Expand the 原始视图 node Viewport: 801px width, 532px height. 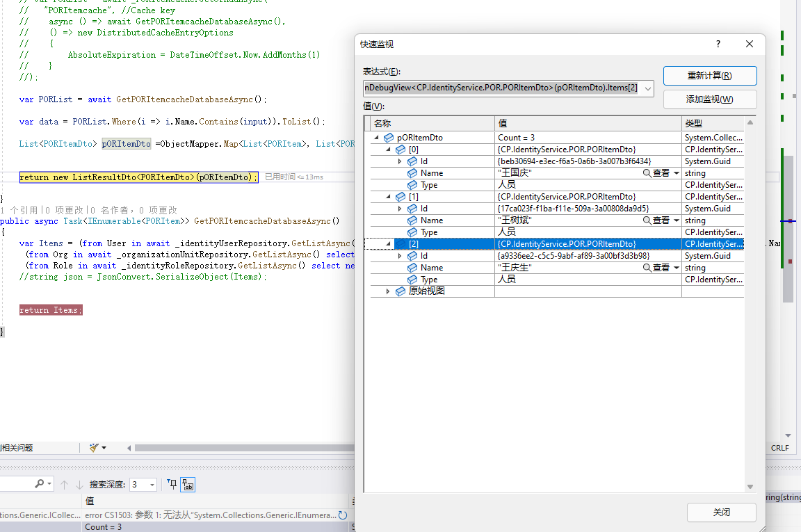(x=388, y=291)
